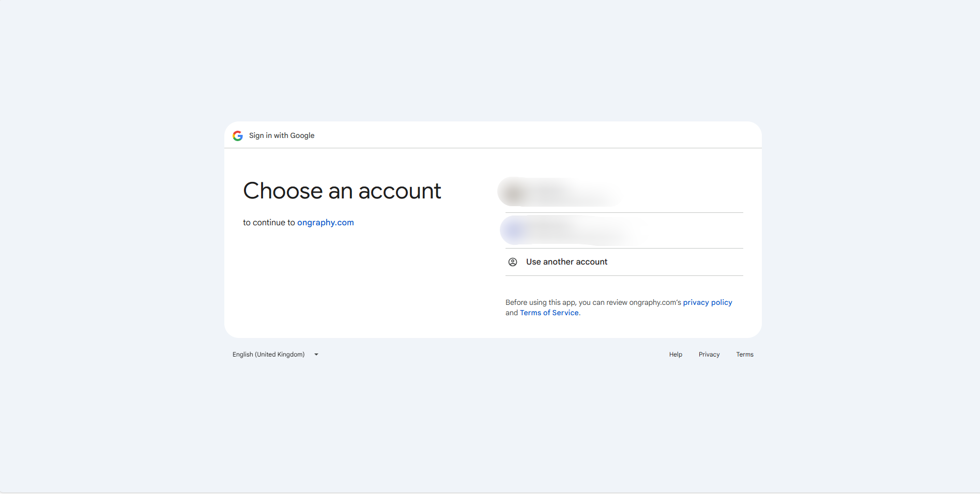980x494 pixels.
Task: Select the second bluish blurred account avatar
Action: point(515,230)
